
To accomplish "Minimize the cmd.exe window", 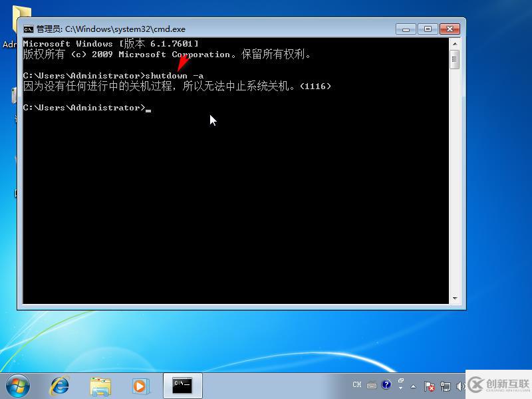I will (406, 29).
